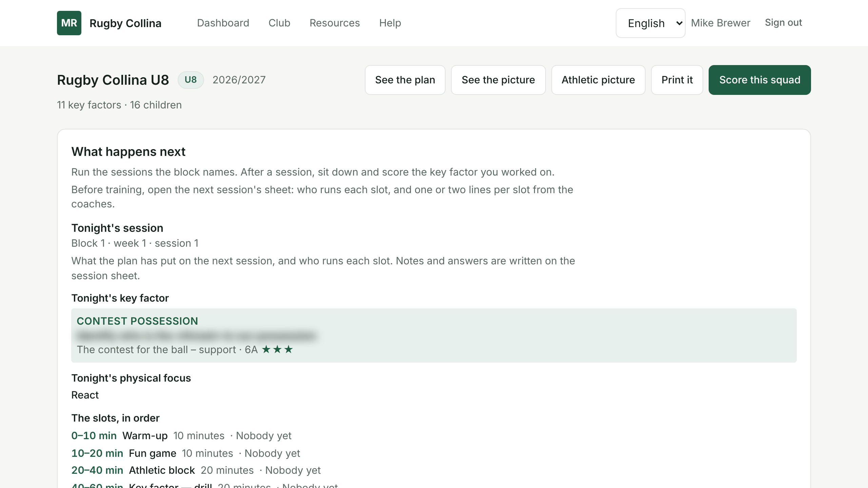Open the Help menu item

click(x=390, y=23)
